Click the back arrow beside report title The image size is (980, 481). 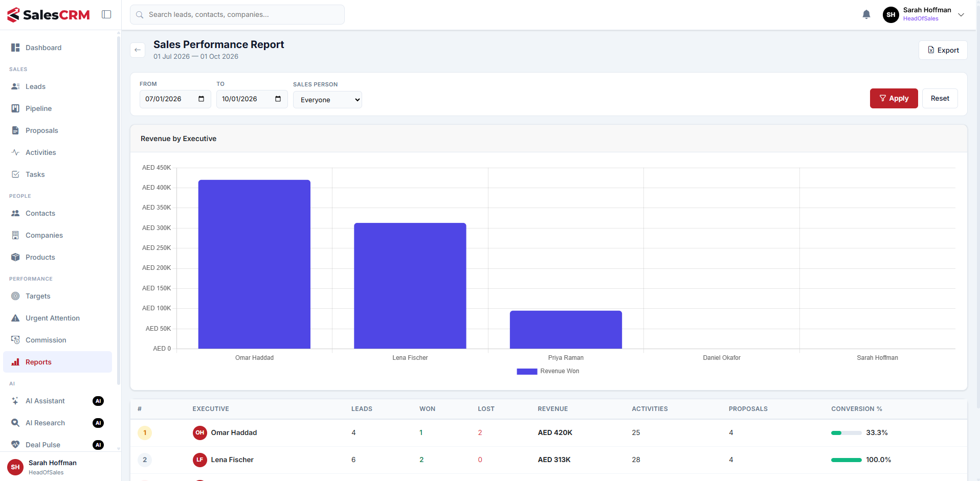[138, 50]
